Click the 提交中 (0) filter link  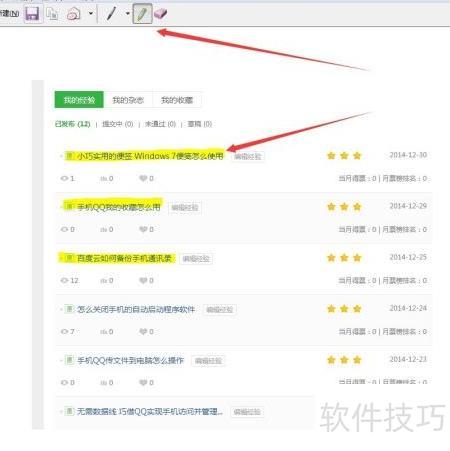[118, 124]
